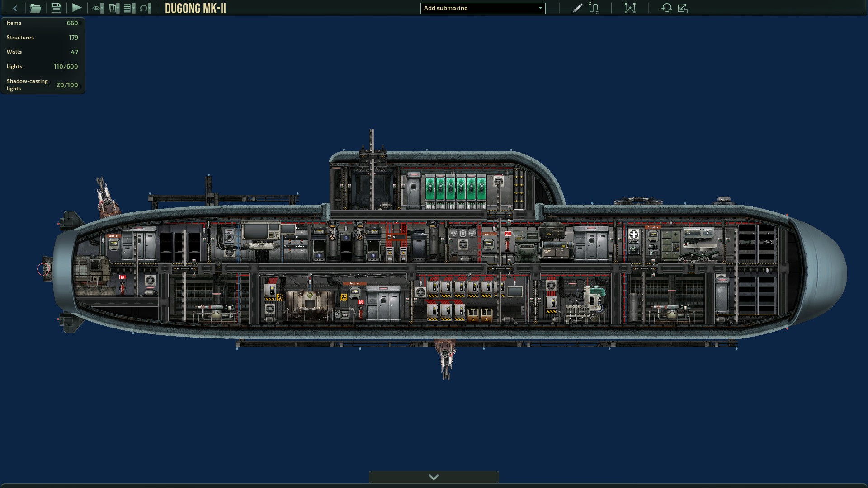This screenshot has width=868, height=488.
Task: Open a submarine file with folder icon
Action: [35, 8]
